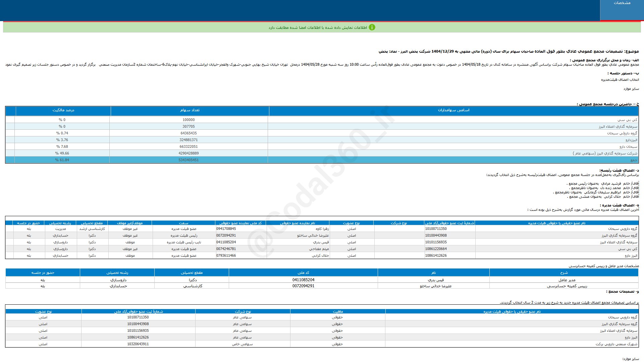Click the اسامی سهامداران column header
Image resolution: width=644 pixels, height=362 pixels.
pyautogui.click(x=453, y=110)
